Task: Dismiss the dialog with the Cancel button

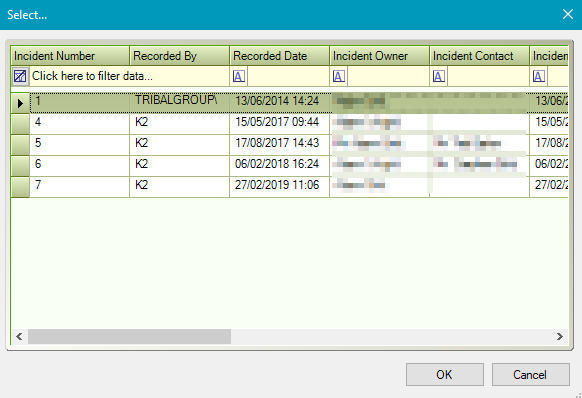Action: pyautogui.click(x=531, y=375)
